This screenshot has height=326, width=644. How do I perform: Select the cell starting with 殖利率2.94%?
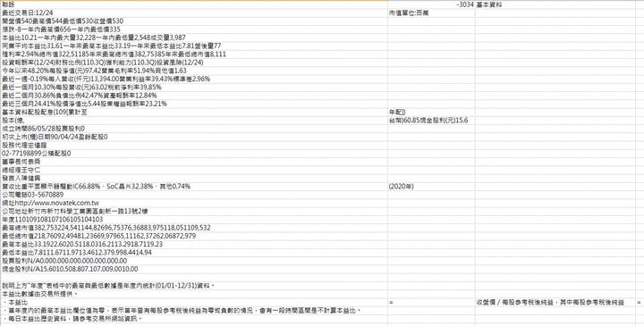click(194, 54)
